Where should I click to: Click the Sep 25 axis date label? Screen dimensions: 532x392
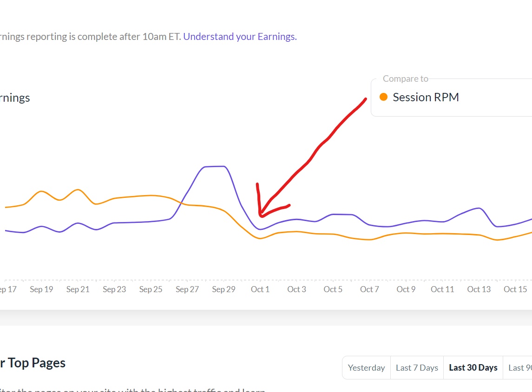151,289
